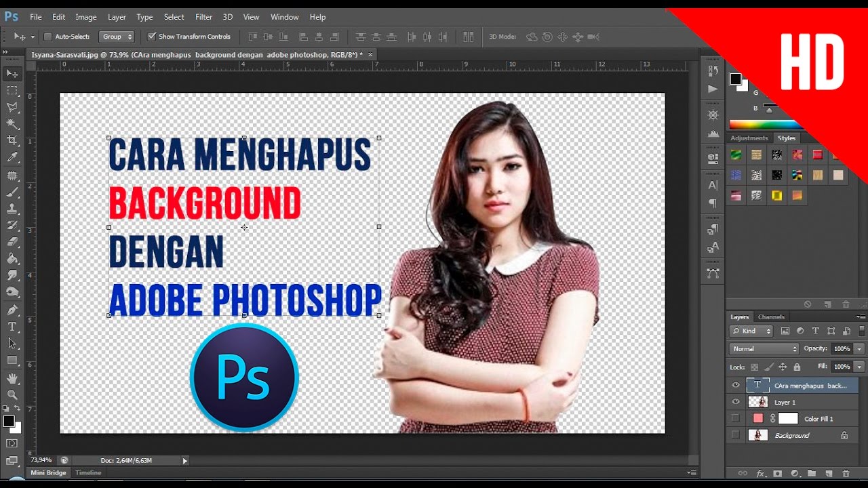Viewport: 868px width, 488px height.
Task: Select the Pen tool
Action: (x=12, y=310)
